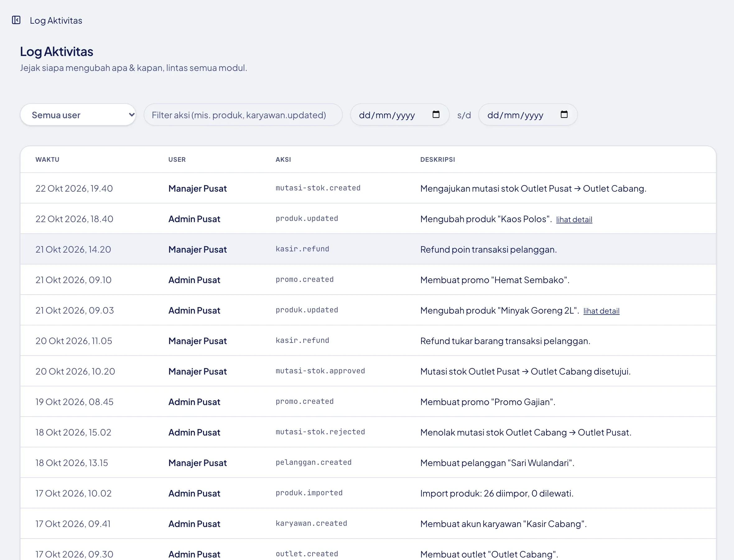Click 'Membuat promo "Hemat Sembako".' description

point(495,280)
